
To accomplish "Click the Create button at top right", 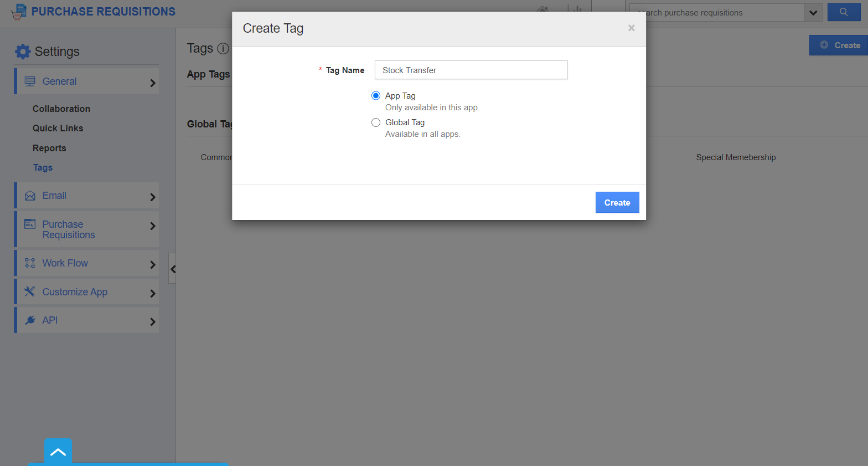I will [x=842, y=45].
